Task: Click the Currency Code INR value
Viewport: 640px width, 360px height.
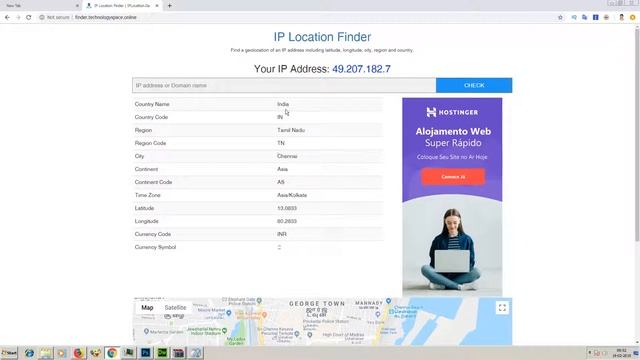Action: coord(282,234)
